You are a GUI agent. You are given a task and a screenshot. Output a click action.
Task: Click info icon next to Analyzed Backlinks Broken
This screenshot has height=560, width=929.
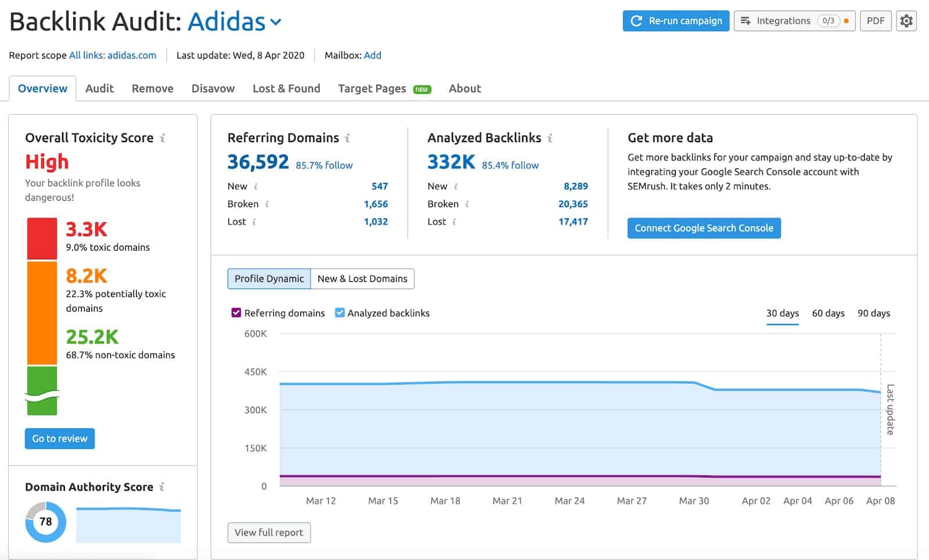[x=467, y=204]
